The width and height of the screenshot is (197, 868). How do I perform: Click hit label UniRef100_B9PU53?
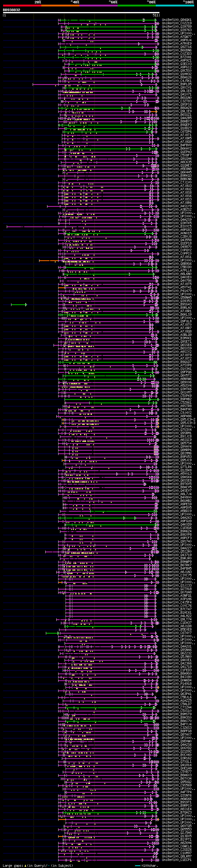[x=176, y=457]
